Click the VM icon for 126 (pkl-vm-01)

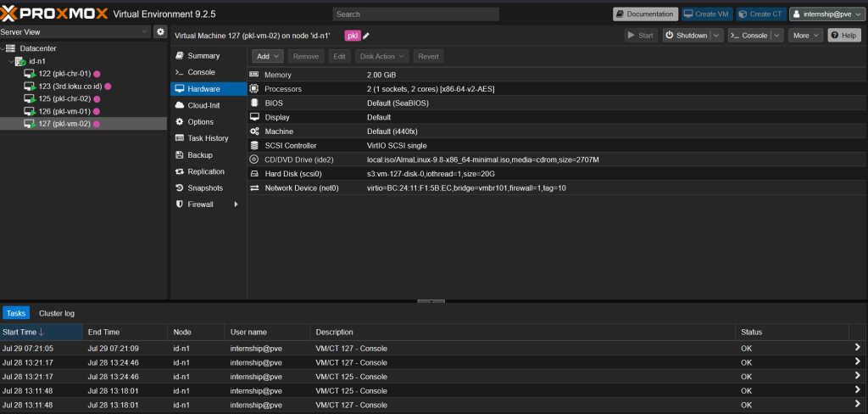pyautogui.click(x=30, y=111)
